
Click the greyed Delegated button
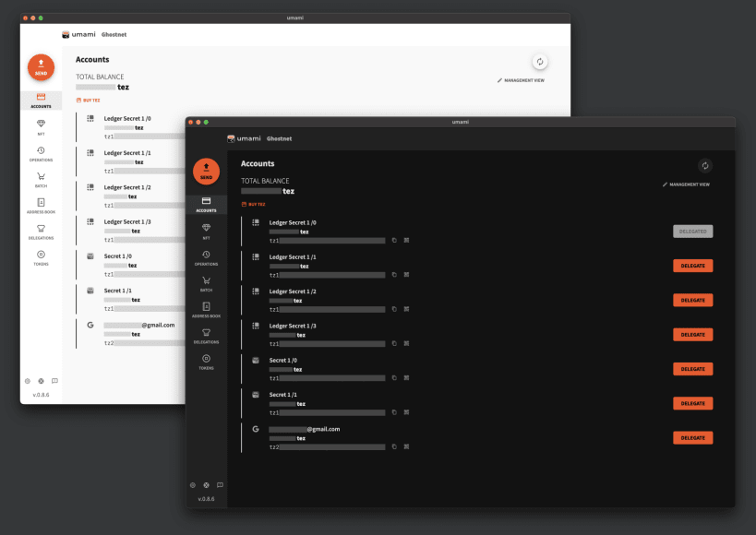693,232
